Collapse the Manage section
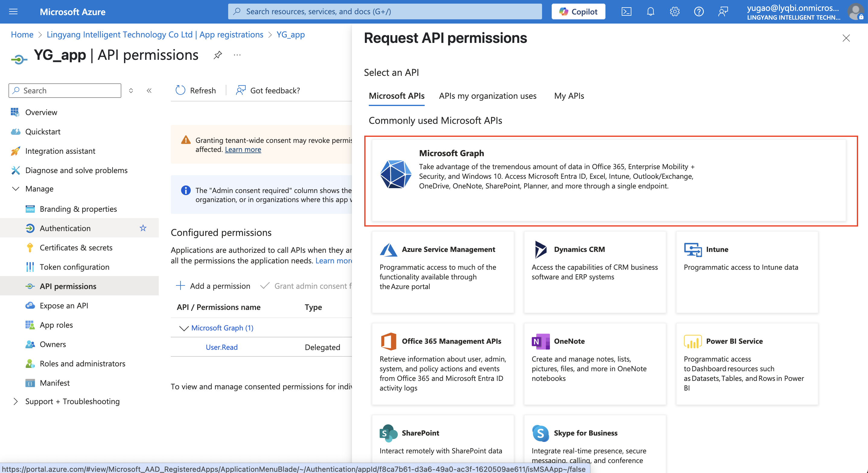868x473 pixels. [x=15, y=189]
